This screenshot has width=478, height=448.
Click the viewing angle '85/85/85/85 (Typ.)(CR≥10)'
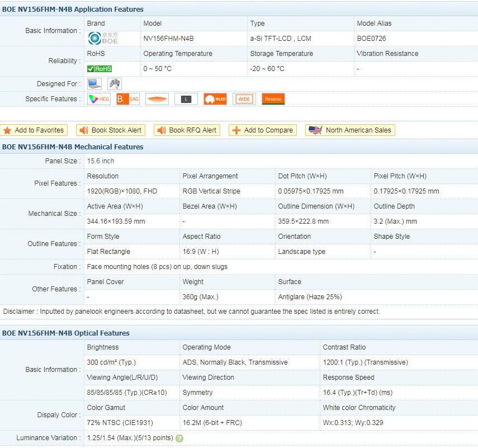tap(127, 393)
